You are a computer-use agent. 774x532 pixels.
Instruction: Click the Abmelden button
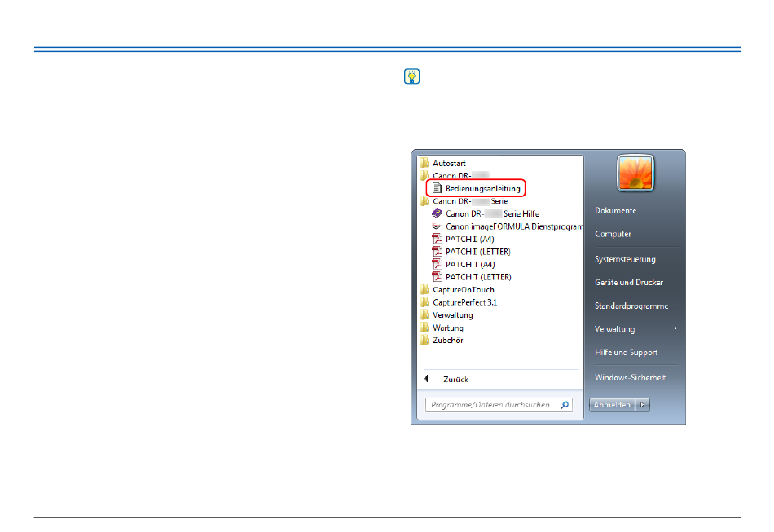(x=612, y=405)
